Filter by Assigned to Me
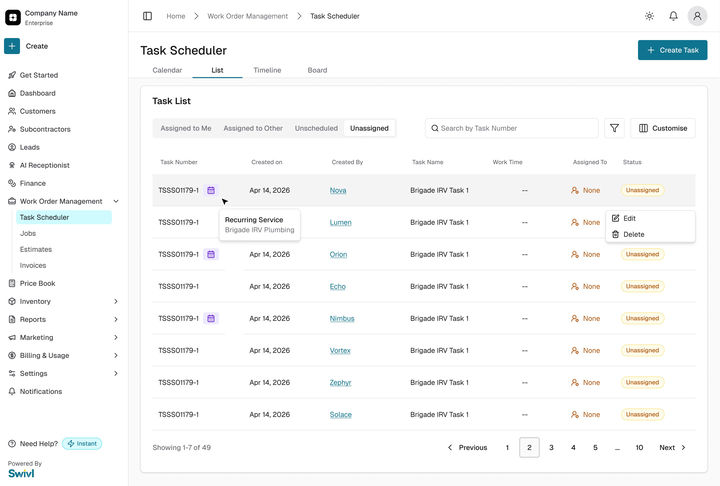Viewport: 720px width, 486px height. 186,128
